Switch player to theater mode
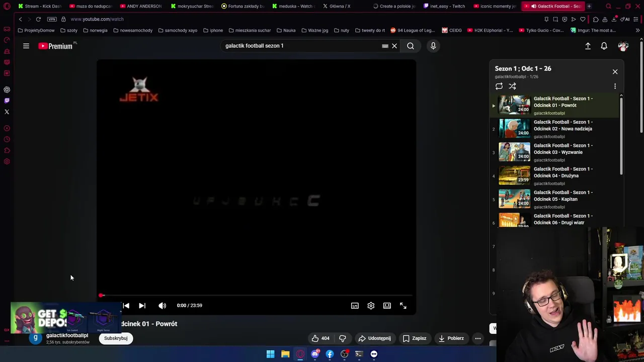The height and width of the screenshot is (362, 644). click(x=387, y=305)
